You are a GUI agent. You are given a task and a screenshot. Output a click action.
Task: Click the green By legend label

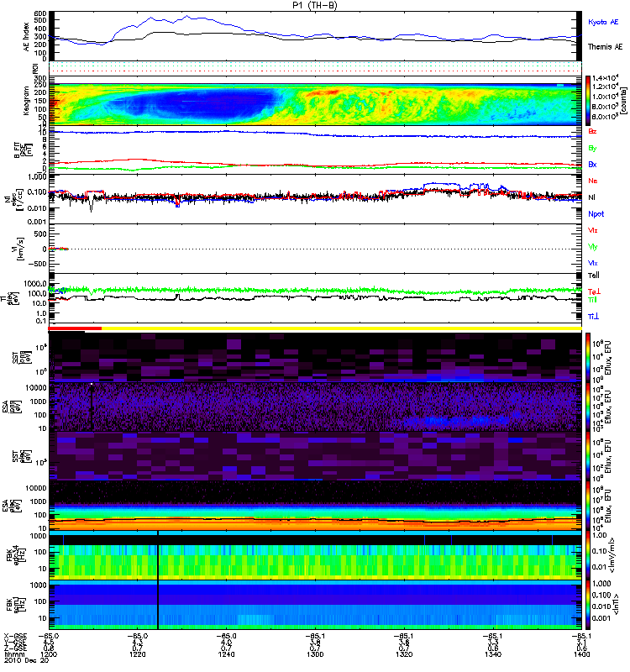click(x=592, y=149)
